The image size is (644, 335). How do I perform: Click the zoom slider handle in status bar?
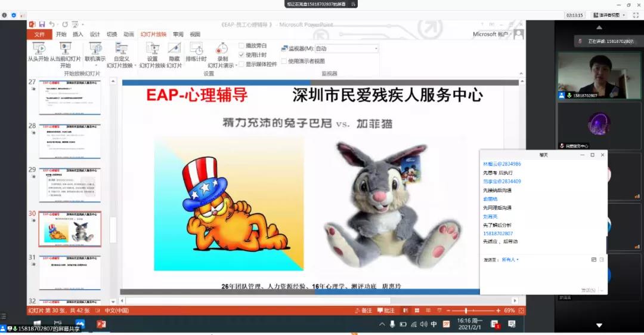pos(465,311)
